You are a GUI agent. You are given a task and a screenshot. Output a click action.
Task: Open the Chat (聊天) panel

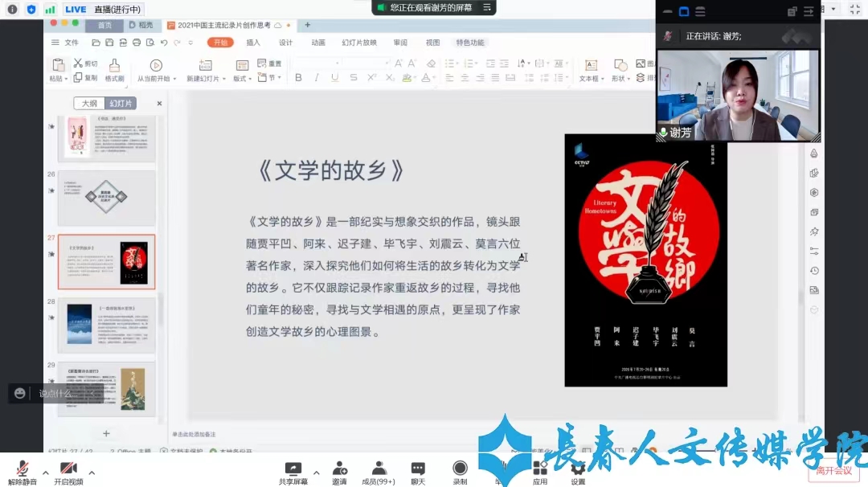point(418,473)
